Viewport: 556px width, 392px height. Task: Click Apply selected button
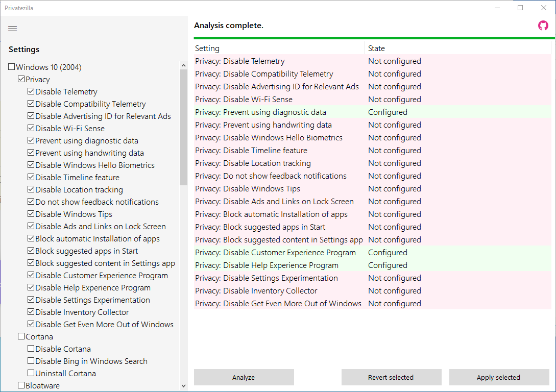pos(498,377)
